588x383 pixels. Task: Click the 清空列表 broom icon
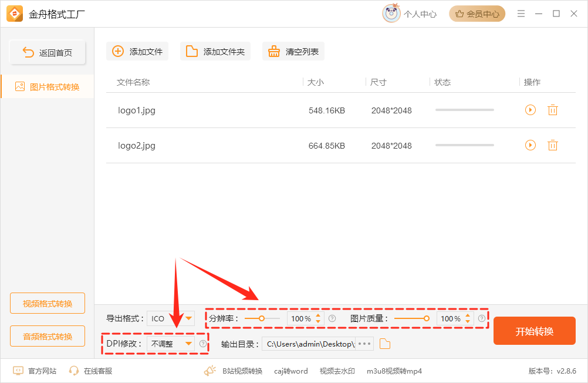click(x=273, y=51)
